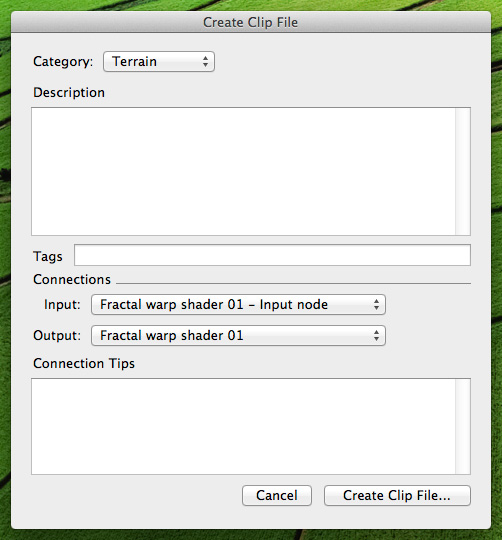The width and height of the screenshot is (502, 540).
Task: Click the Create Clip File... button
Action: [x=397, y=496]
